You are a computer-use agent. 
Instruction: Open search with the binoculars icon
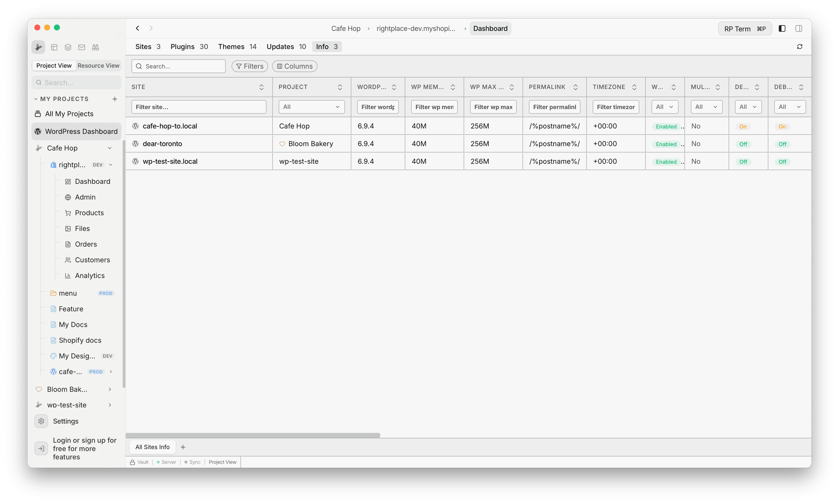[x=95, y=47]
